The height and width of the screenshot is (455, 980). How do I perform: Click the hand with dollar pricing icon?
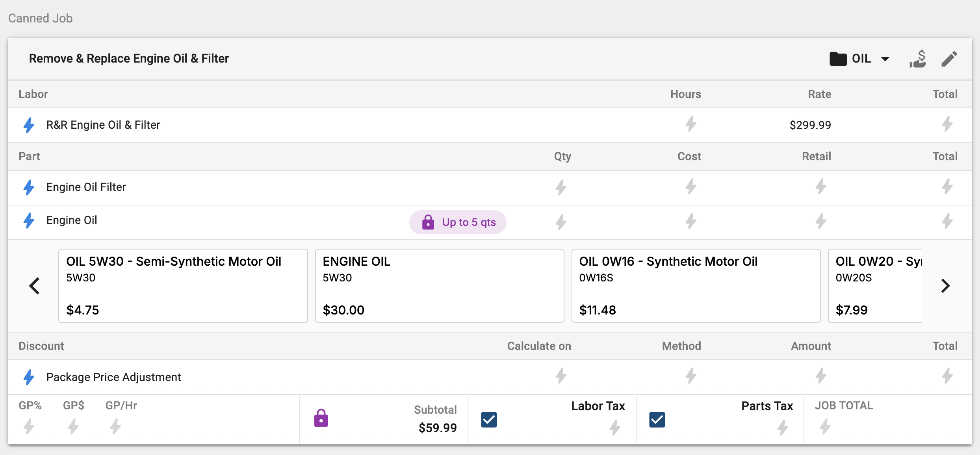[918, 59]
